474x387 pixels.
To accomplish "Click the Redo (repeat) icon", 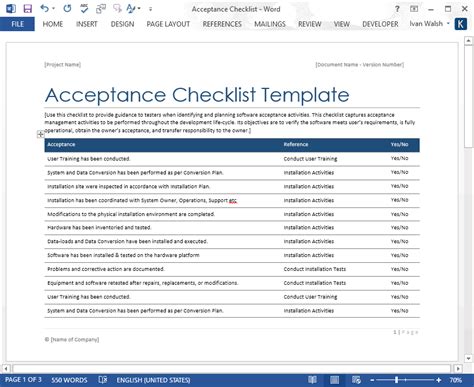I will tap(67, 8).
